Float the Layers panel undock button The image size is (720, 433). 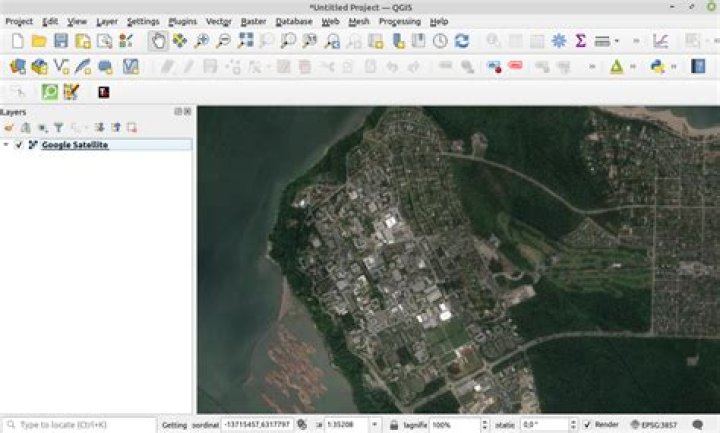coord(178,112)
